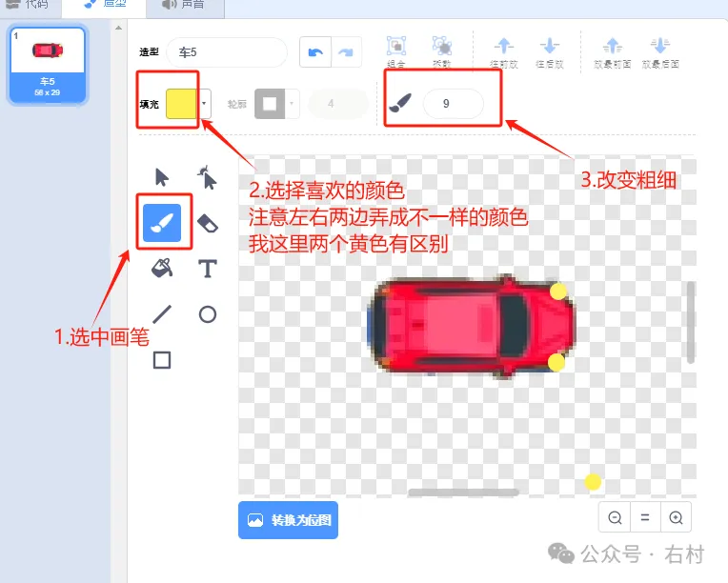Reset canvas zoom with equals button

coord(645,517)
